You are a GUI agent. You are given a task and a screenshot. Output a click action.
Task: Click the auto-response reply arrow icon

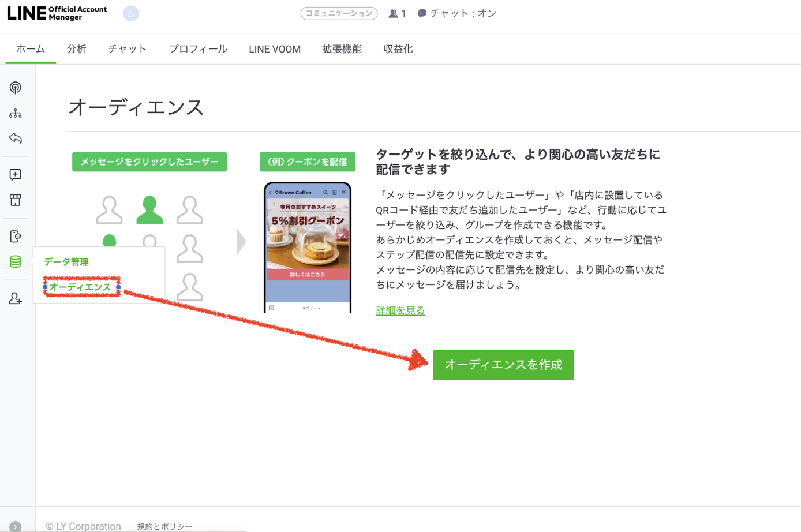[x=15, y=138]
